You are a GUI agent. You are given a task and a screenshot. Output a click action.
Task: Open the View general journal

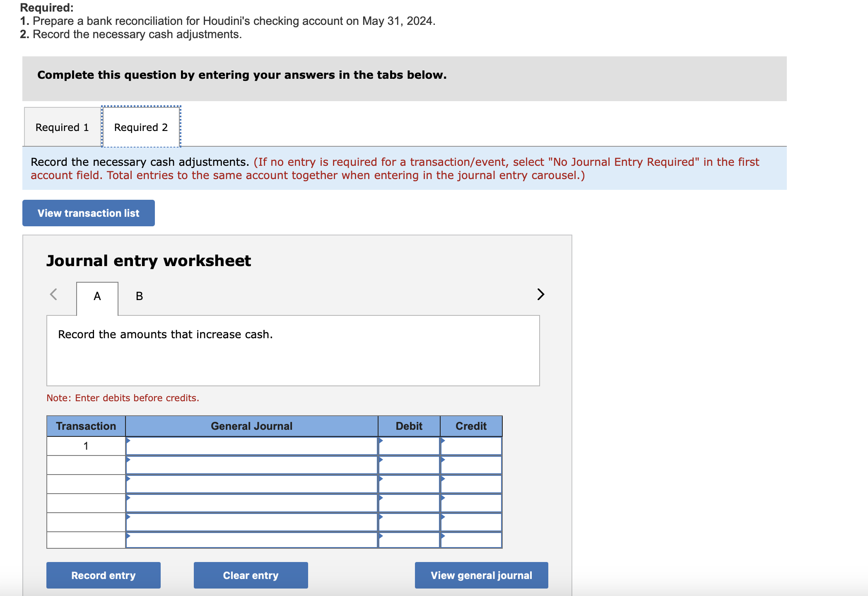click(481, 575)
